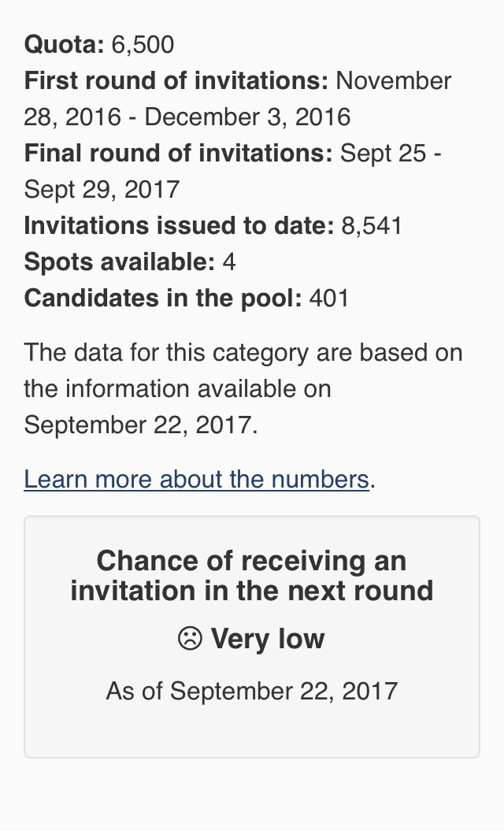The height and width of the screenshot is (831, 504).
Task: Click the November 28, 2016 - December 3 date text
Action: coord(237,98)
